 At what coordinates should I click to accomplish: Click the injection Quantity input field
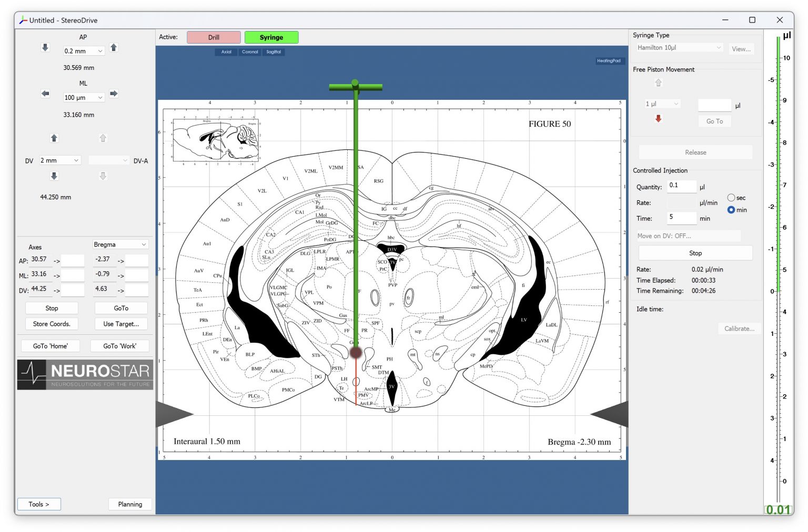[x=682, y=186]
